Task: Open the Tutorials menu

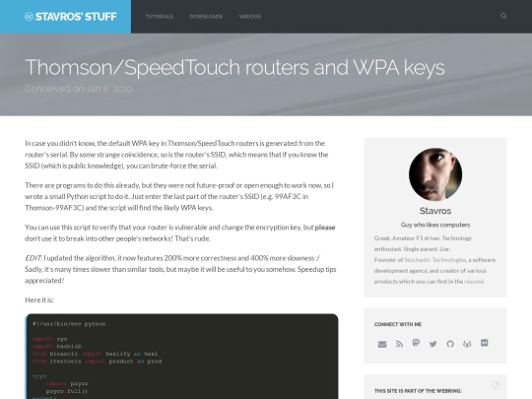Action: point(160,17)
